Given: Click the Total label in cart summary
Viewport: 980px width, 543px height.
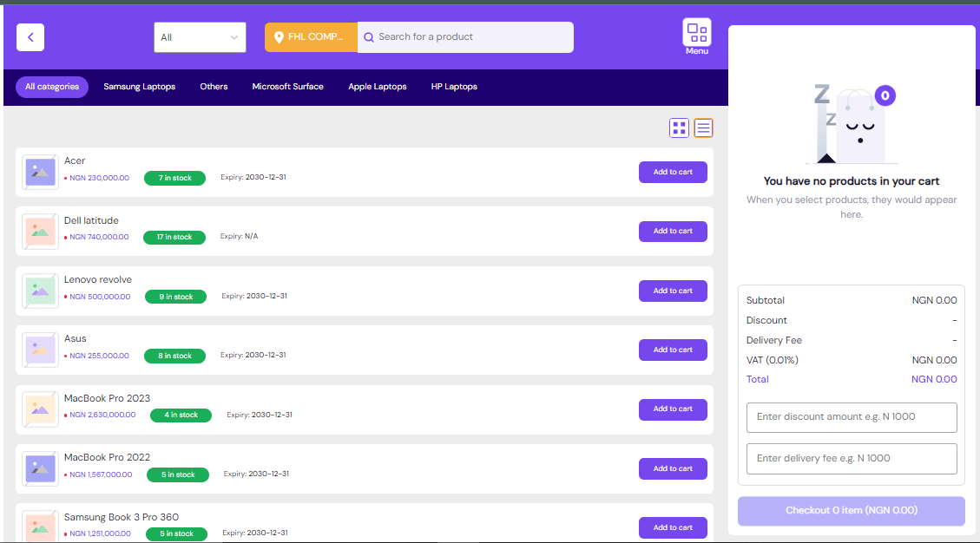Looking at the screenshot, I should tap(758, 379).
